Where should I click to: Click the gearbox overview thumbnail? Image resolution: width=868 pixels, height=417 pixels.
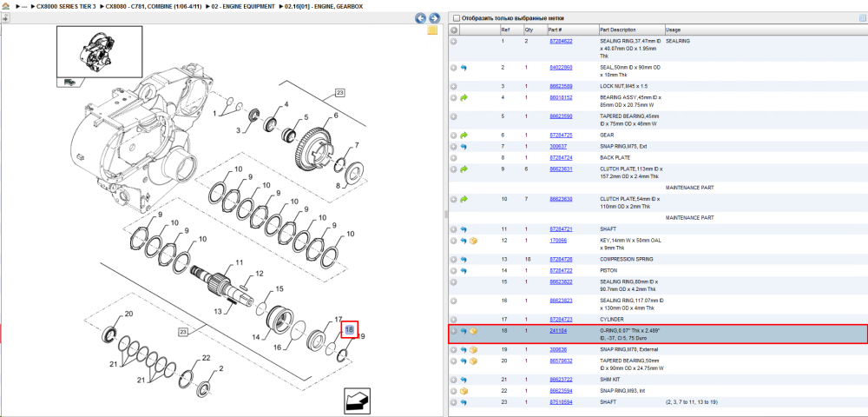coord(100,51)
